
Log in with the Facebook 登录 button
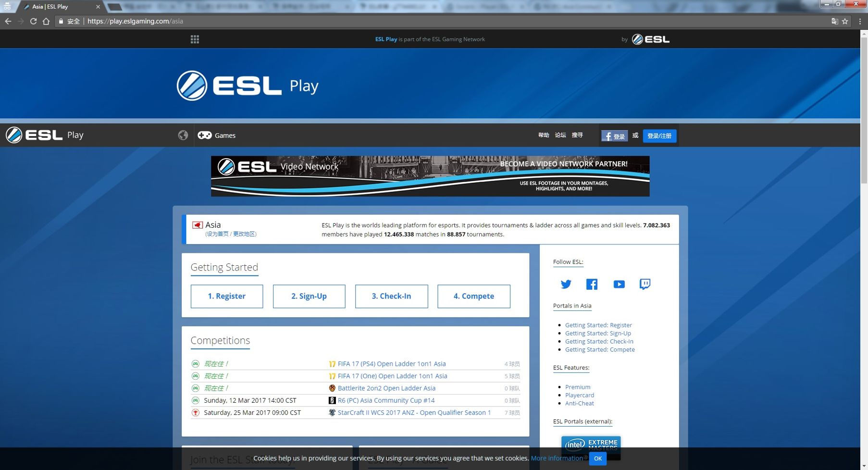(x=614, y=136)
